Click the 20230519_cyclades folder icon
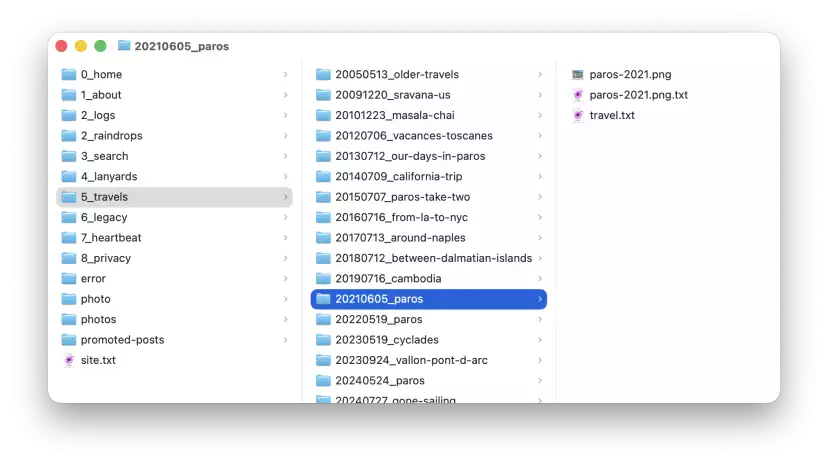The height and width of the screenshot is (466, 828). tap(323, 340)
